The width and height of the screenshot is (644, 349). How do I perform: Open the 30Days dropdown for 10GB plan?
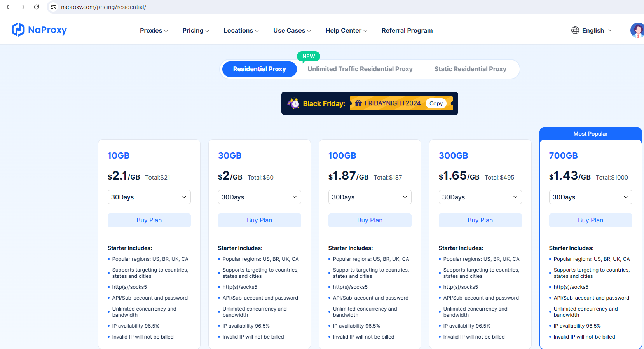coord(149,197)
